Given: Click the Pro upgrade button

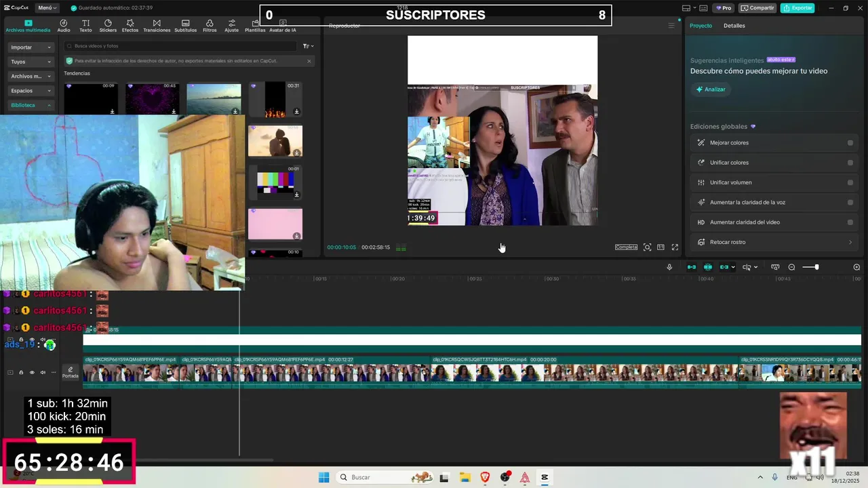Looking at the screenshot, I should coord(724,8).
